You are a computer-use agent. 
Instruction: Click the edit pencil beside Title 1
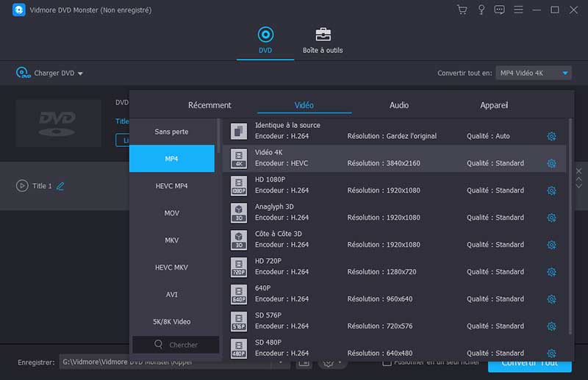point(60,186)
